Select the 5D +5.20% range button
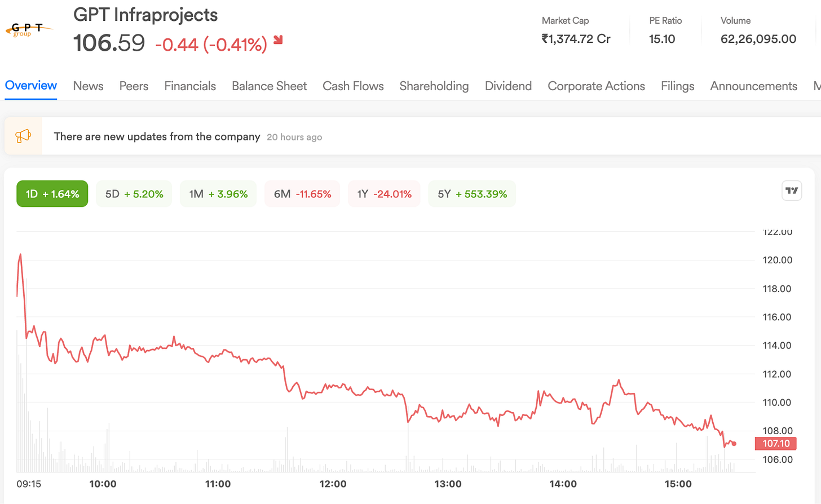 [134, 194]
